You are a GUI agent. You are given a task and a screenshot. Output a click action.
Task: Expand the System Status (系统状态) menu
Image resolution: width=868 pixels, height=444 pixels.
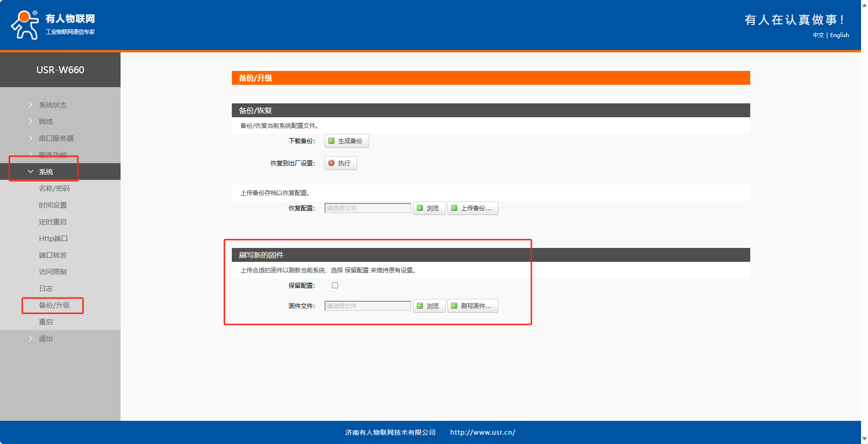[x=52, y=105]
